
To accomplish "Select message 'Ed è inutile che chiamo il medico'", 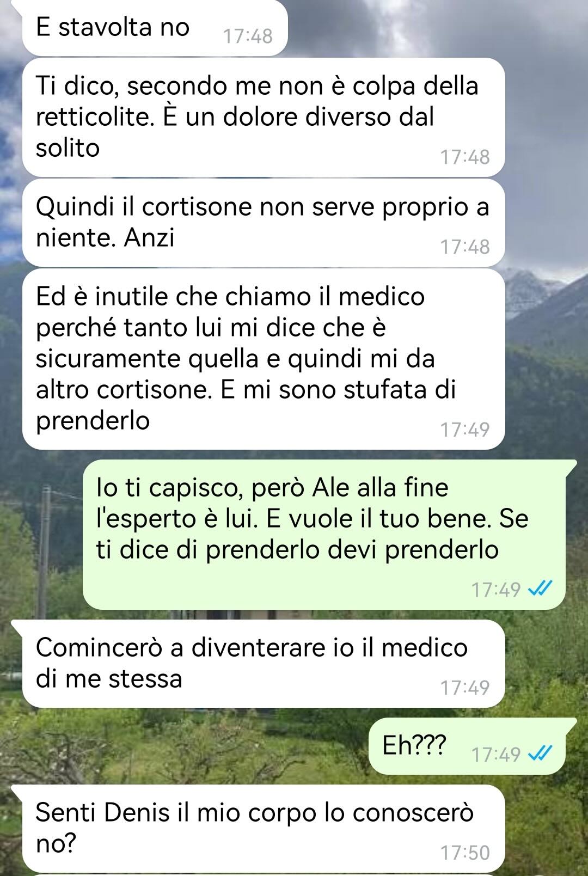I will pyautogui.click(x=264, y=359).
